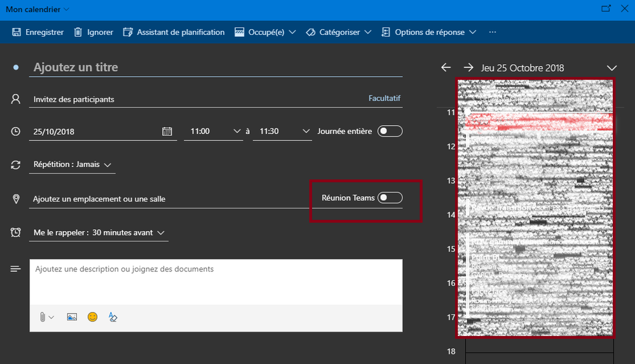This screenshot has width=635, height=364.
Task: Click the description lines icon
Action: (16, 269)
